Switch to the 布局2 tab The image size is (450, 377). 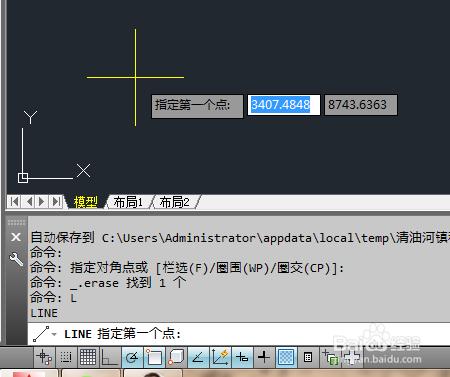[x=174, y=202]
